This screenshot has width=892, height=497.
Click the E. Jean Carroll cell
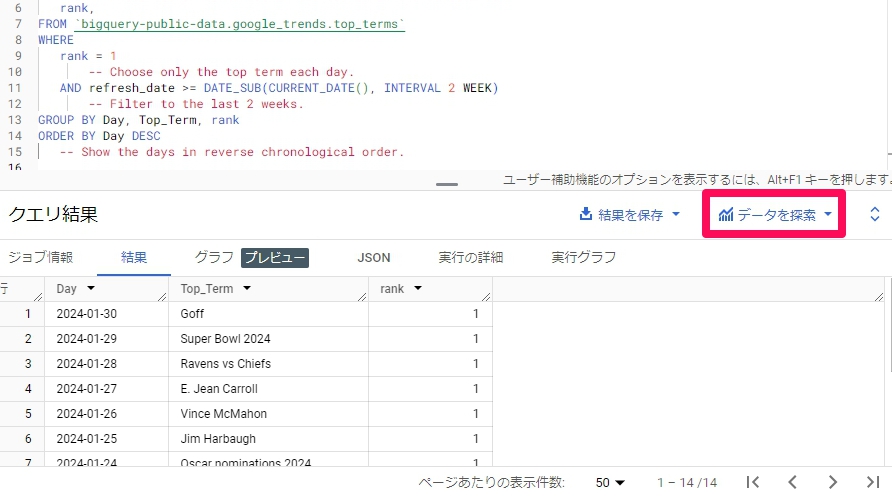269,389
